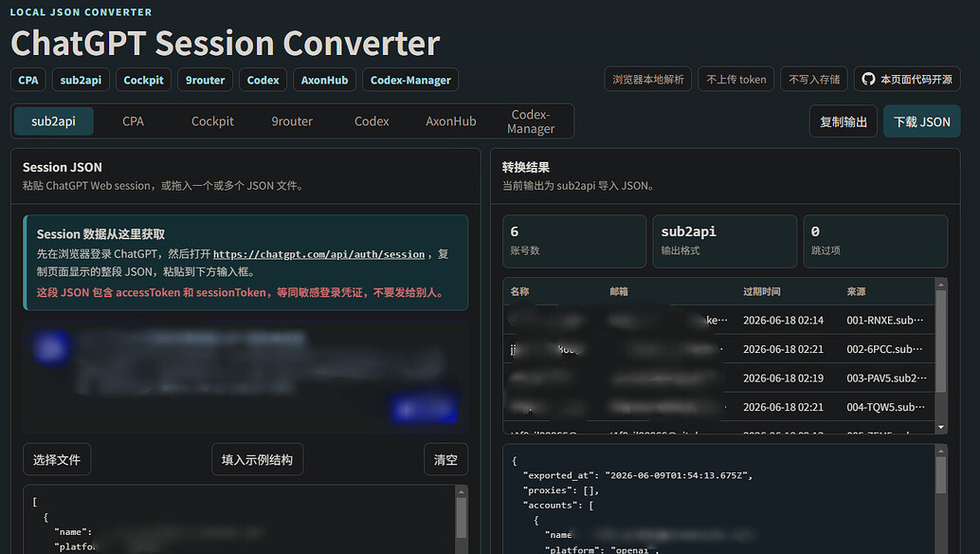Click the 过期时间 column header
Viewport: 980px width, 554px height.
(761, 291)
